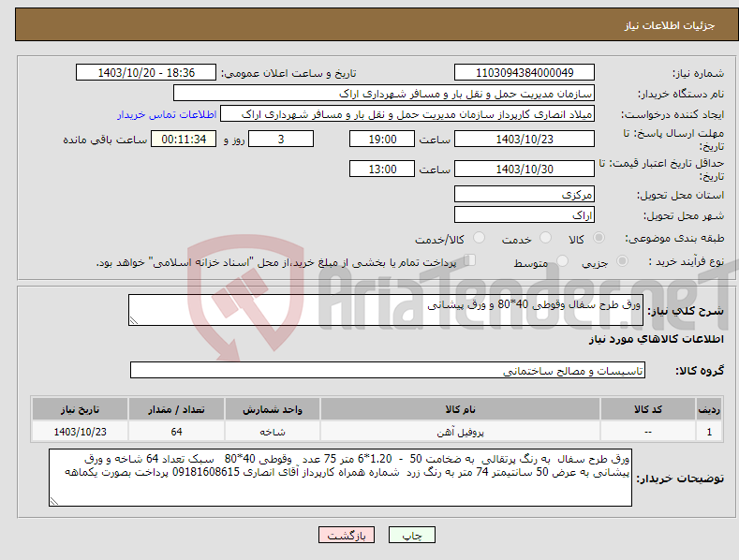Click the validity time 13:00 field
This screenshot has height=560, width=739.
(x=382, y=169)
